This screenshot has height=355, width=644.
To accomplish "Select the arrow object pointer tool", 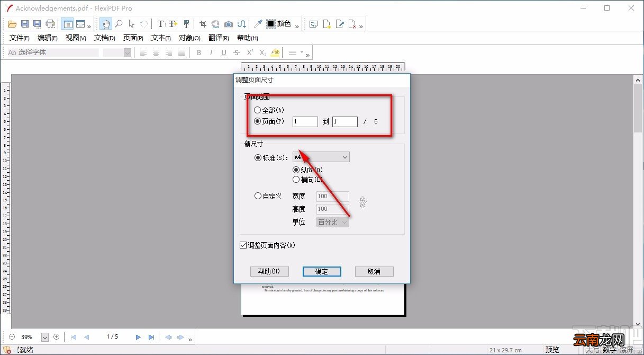I will (132, 24).
